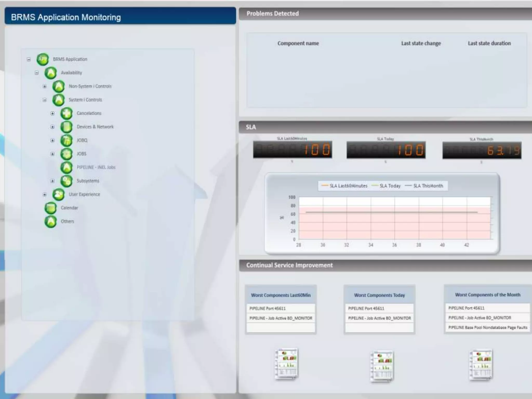Select PIPELINE - INEL Jobs tree item
Image resolution: width=532 pixels, height=399 pixels.
click(x=96, y=167)
